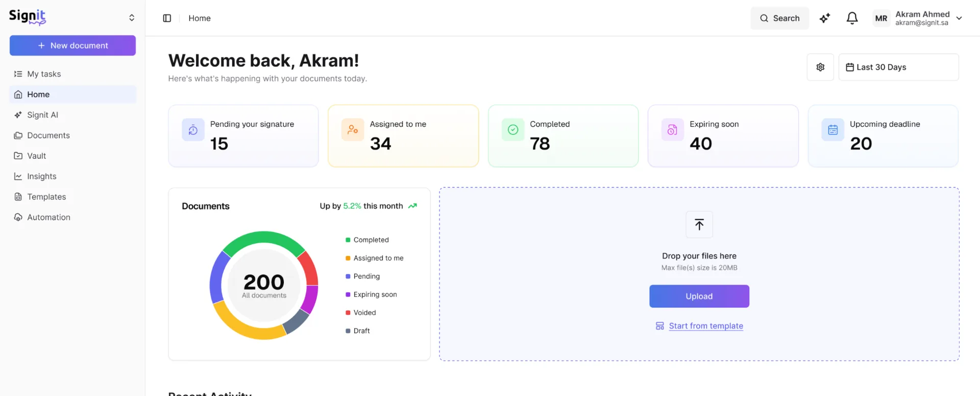
Task: Click the notification bell icon
Action: pyautogui.click(x=852, y=18)
